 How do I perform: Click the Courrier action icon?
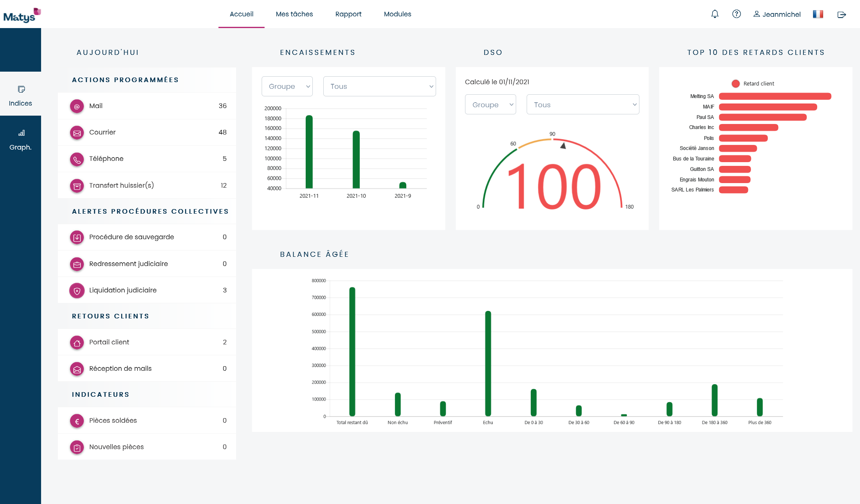point(77,133)
